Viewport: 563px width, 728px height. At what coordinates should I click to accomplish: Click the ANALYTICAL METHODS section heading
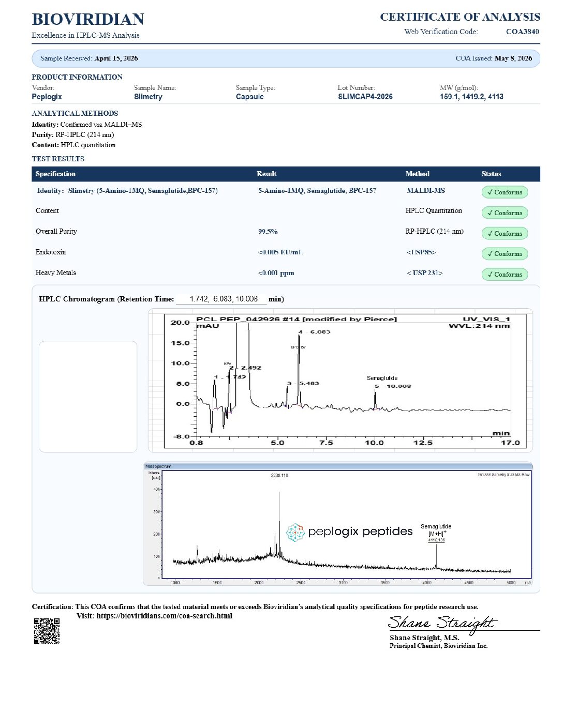click(75, 113)
